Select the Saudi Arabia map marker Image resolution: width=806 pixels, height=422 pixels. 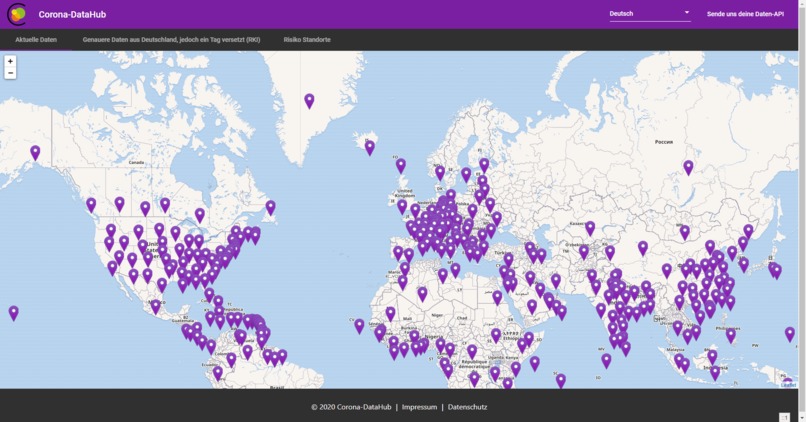(532, 307)
